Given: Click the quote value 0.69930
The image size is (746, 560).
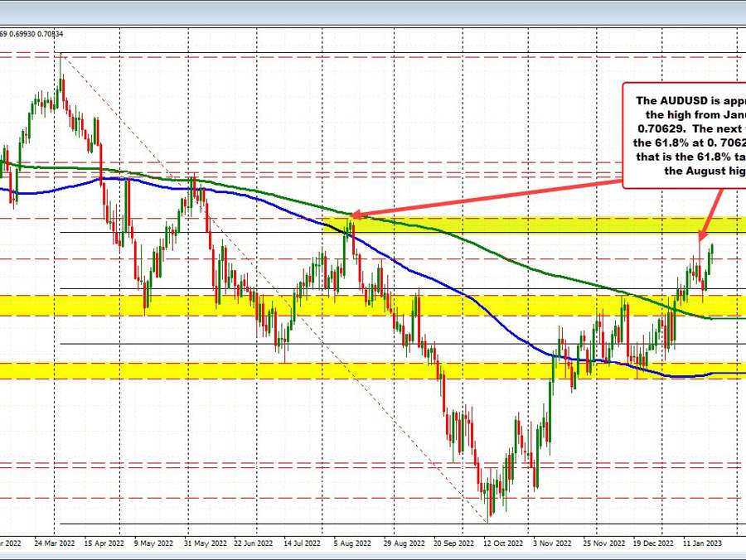Looking at the screenshot, I should tap(22, 34).
